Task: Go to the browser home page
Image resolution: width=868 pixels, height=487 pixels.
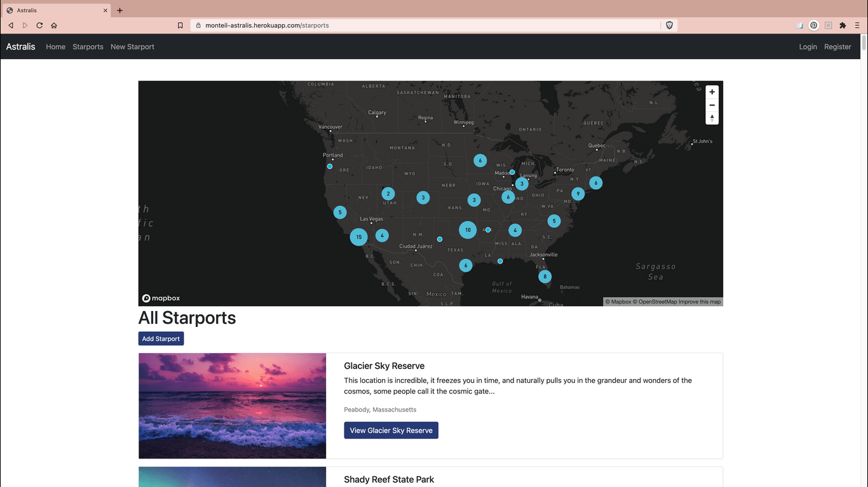Action: (54, 25)
